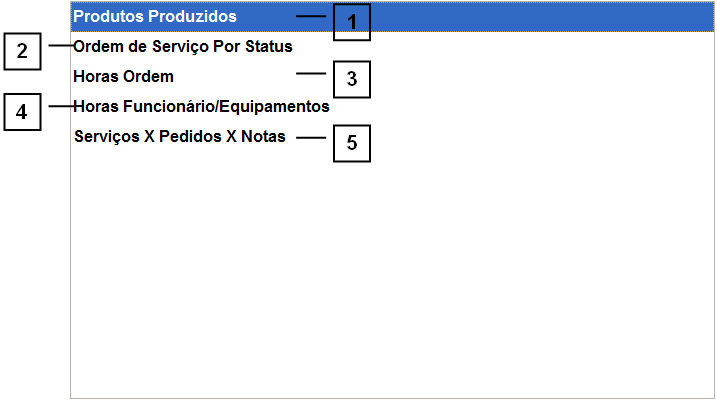Click the callout box numbered 4
Viewport: 717px width, 401px height.
click(22, 112)
